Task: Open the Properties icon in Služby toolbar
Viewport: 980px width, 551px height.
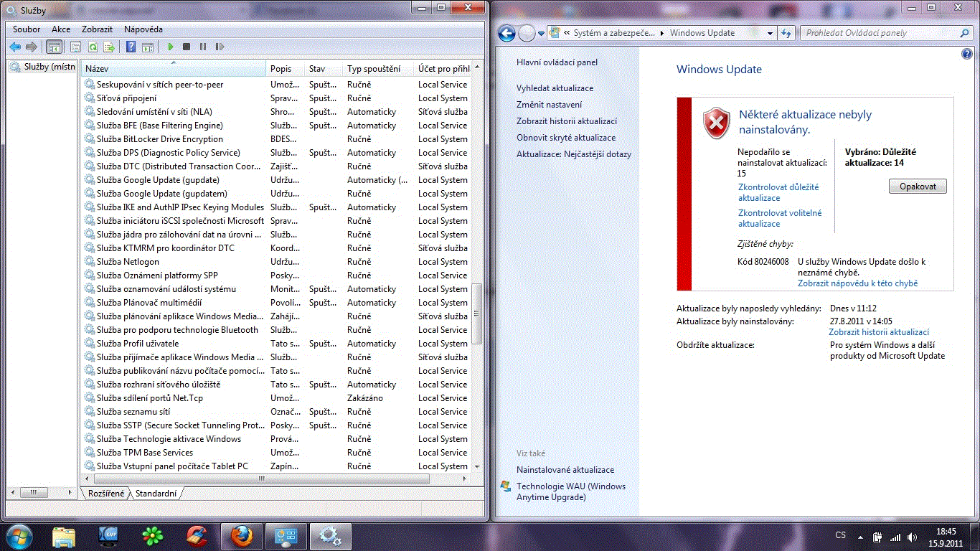Action: click(75, 47)
